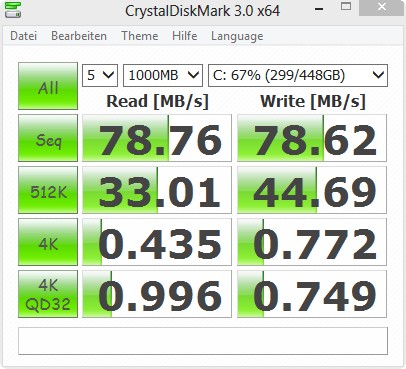
Task: Run the 4K QD32 benchmark
Action: coord(48,294)
